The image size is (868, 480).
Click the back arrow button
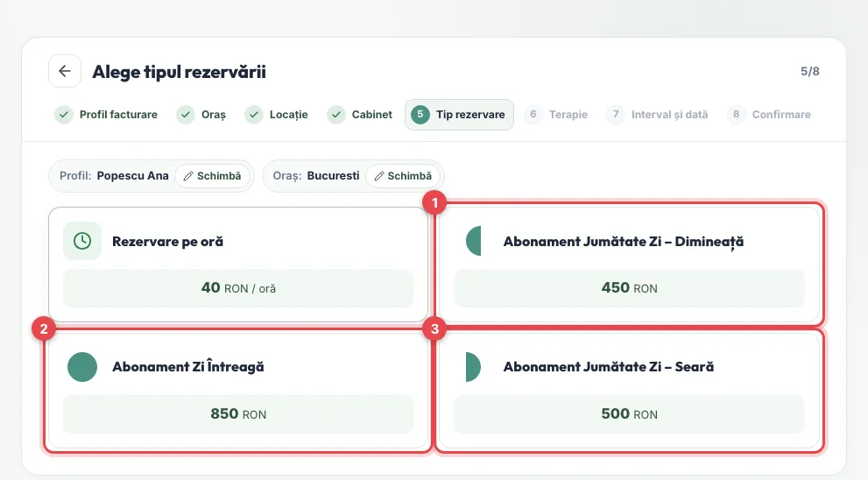(65, 71)
